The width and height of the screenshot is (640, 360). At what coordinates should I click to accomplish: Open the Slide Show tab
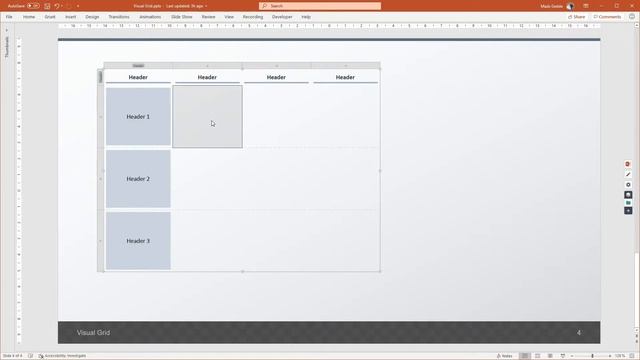point(182,17)
